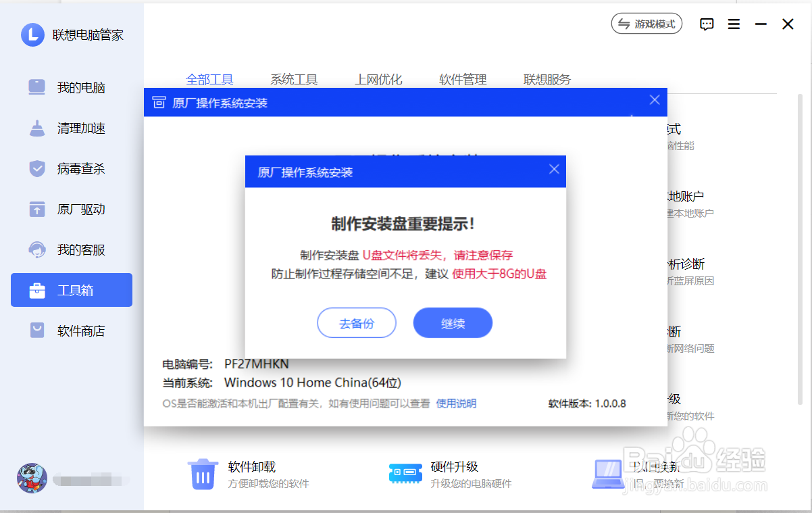Open the hamburger main menu
Viewport: 812px width, 513px height.
point(734,24)
